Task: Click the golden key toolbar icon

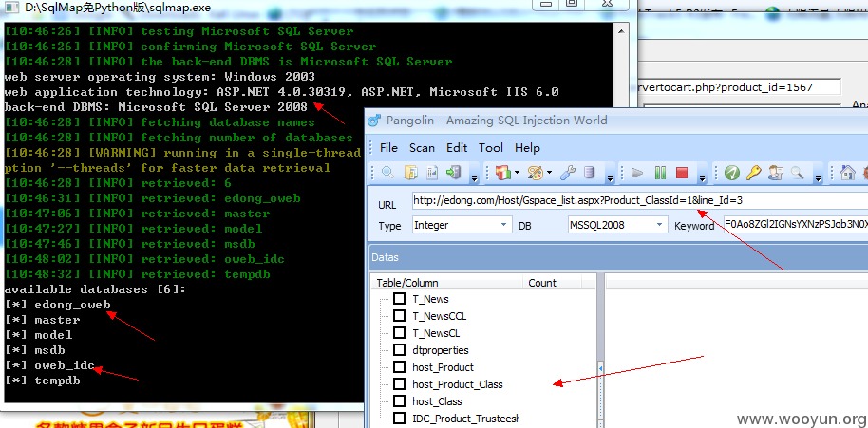Action: pos(753,173)
